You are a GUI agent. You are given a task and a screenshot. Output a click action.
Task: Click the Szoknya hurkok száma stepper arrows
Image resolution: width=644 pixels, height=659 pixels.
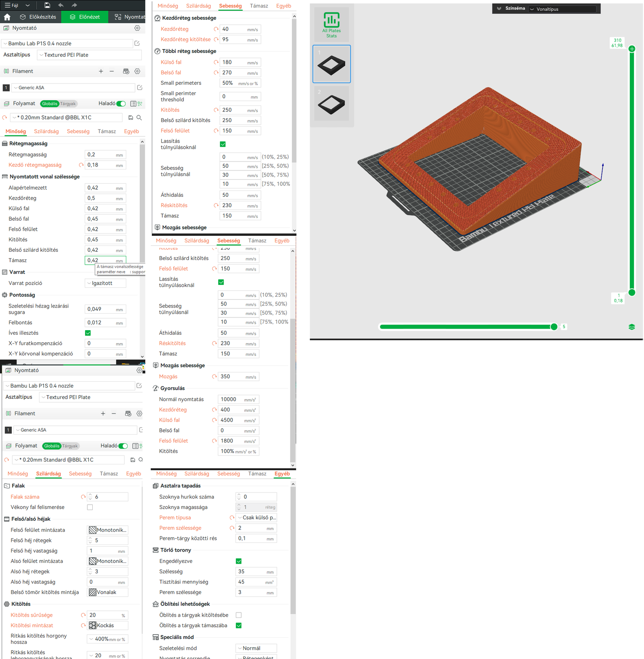[x=239, y=497]
